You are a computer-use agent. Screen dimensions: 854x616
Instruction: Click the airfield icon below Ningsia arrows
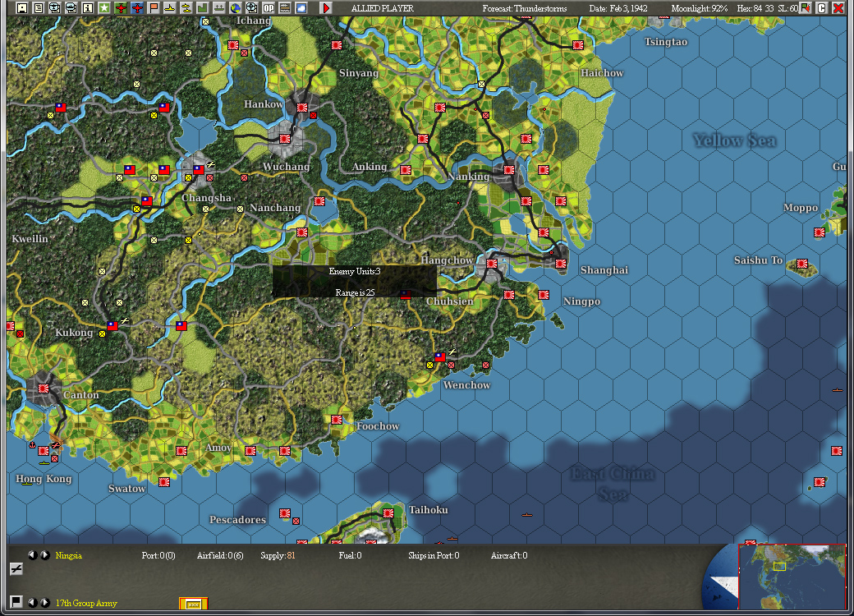click(16, 569)
